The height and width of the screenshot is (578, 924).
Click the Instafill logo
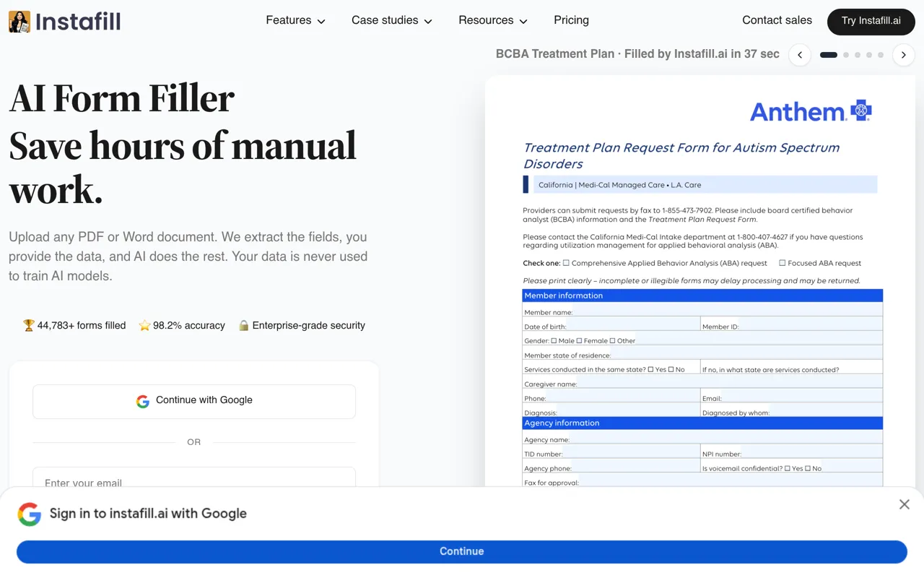(64, 21)
